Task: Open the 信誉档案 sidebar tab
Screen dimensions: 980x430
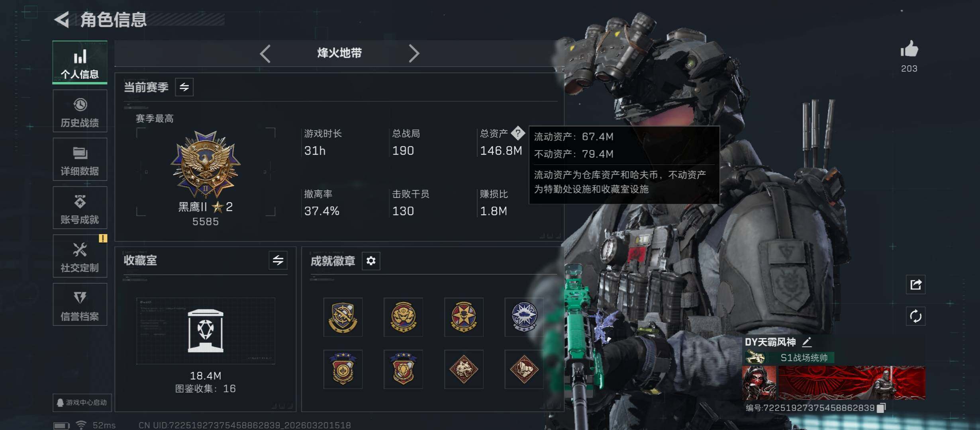Action: [x=80, y=305]
